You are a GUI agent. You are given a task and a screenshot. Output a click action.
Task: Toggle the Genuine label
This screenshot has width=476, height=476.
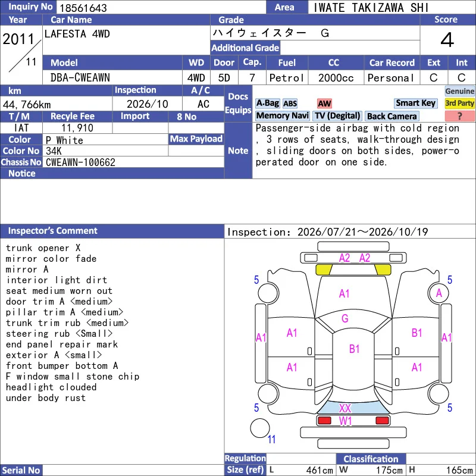(x=459, y=92)
